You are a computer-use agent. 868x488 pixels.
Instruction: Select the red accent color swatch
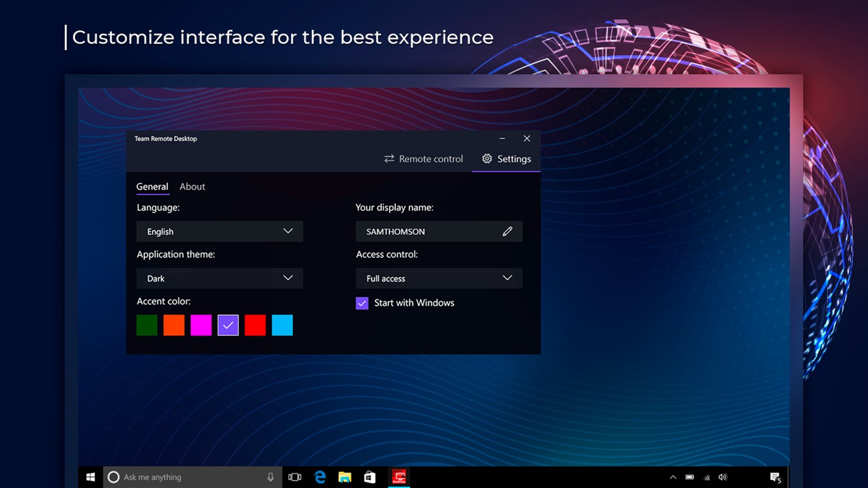coord(255,324)
